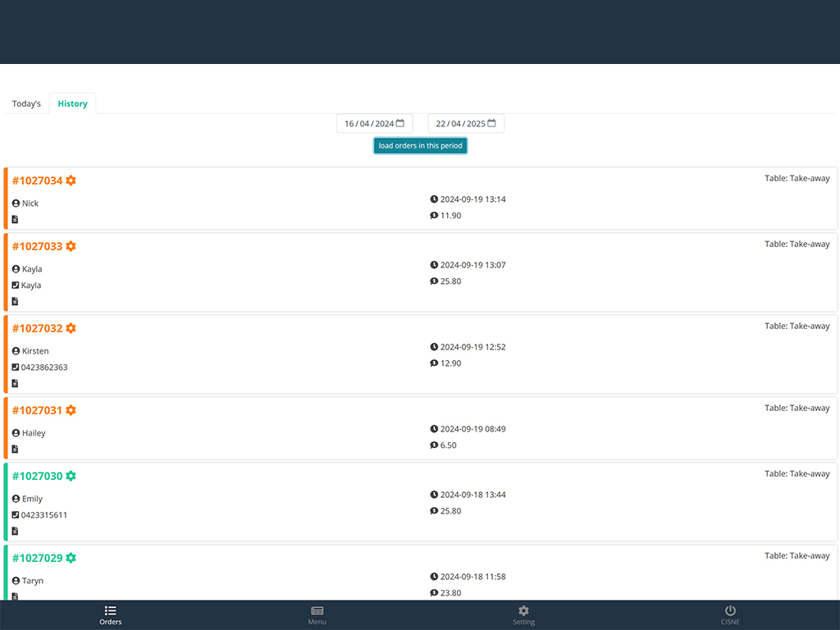Open the gear menu for order #1027030

tap(71, 476)
